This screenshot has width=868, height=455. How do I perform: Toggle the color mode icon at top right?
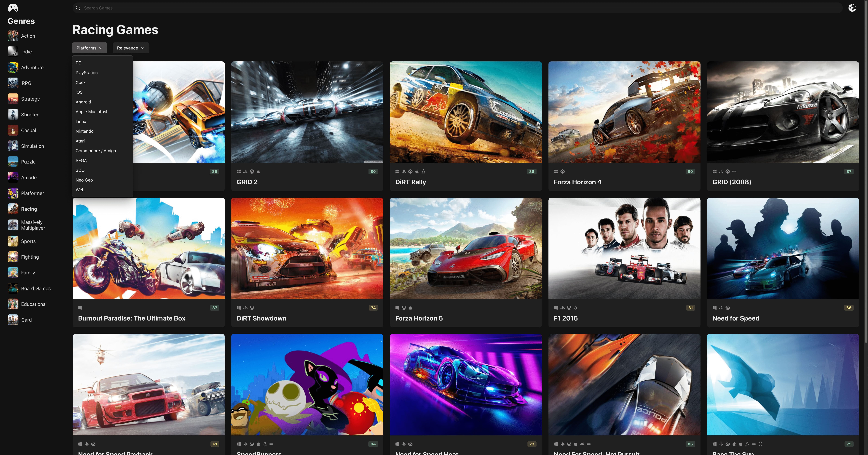tap(852, 8)
